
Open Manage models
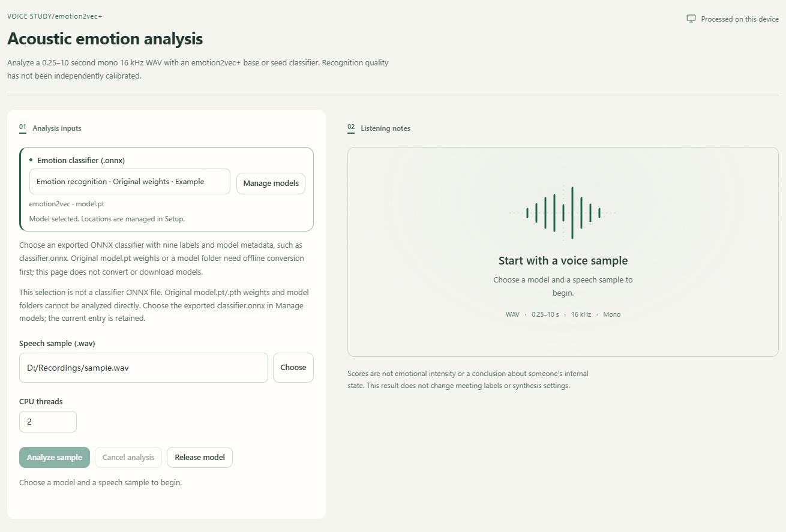pyautogui.click(x=271, y=184)
